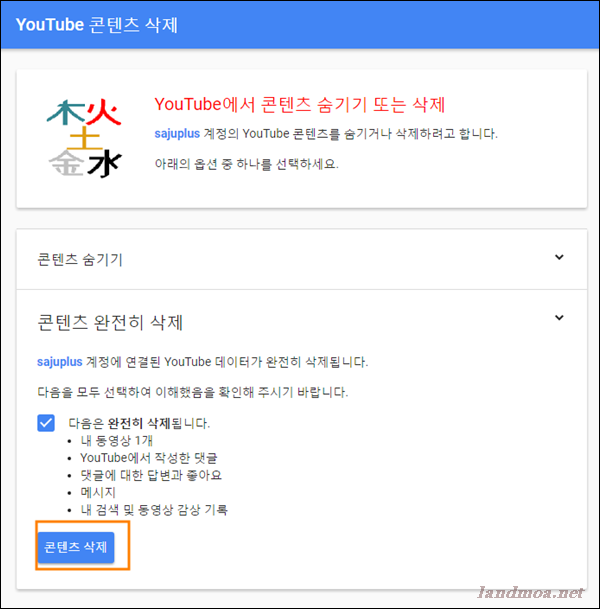The image size is (600, 609).
Task: Click the '내 동영상 1개' list item
Action: (117, 440)
